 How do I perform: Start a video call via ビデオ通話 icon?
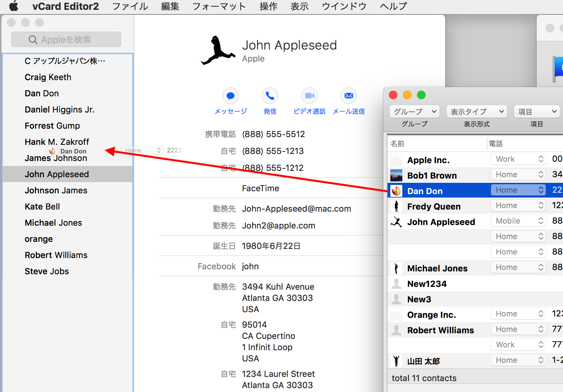(x=309, y=96)
